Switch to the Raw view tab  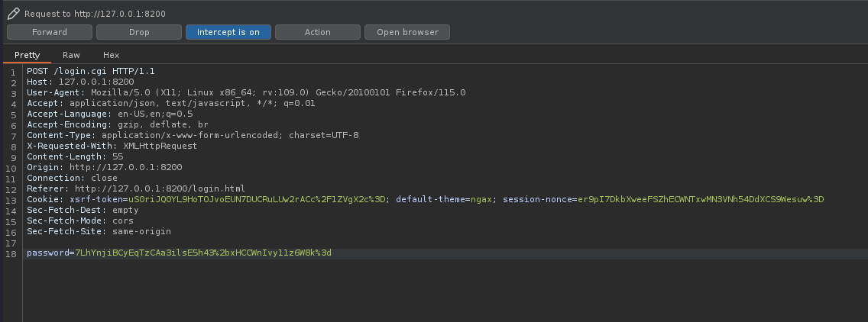pyautogui.click(x=71, y=55)
